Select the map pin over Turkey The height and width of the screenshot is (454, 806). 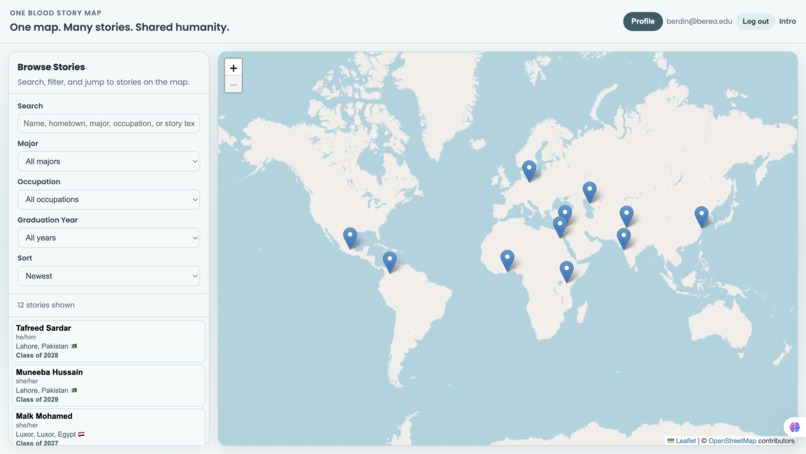(x=565, y=212)
